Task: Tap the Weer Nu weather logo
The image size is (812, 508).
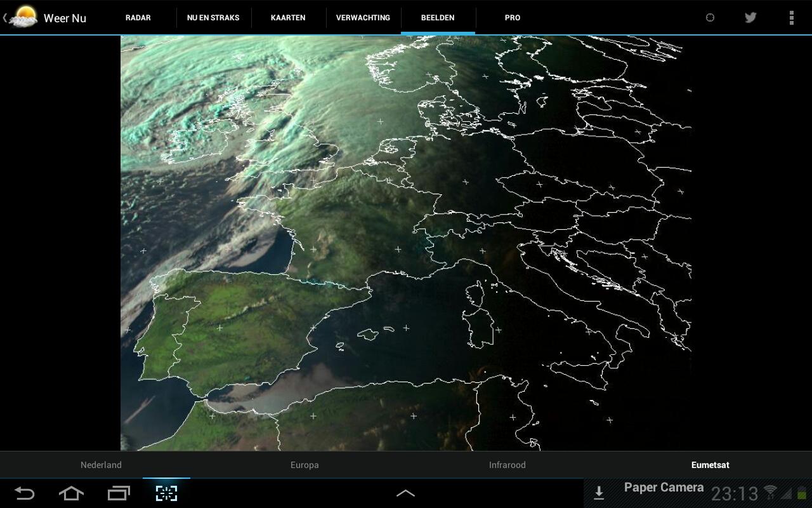Action: 24,17
